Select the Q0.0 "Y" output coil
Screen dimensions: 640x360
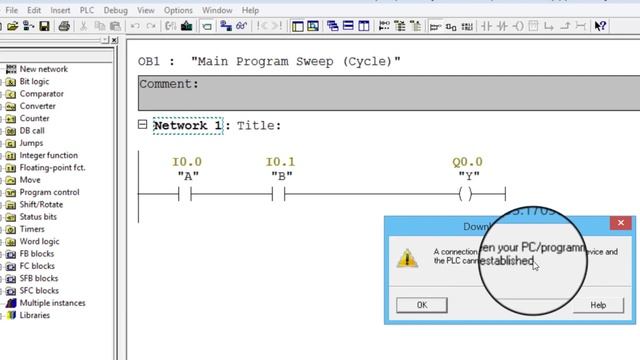[465, 194]
